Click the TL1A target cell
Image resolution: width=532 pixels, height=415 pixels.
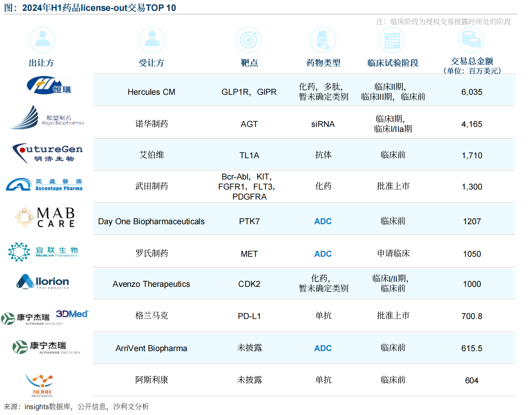pos(249,155)
